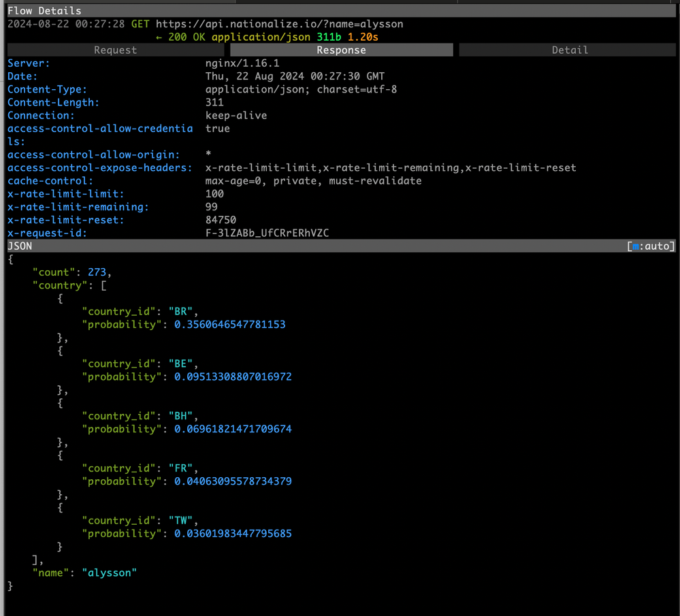Select the x-rate-limit-remaining value 99
The height and width of the screenshot is (616, 680).
coord(212,207)
